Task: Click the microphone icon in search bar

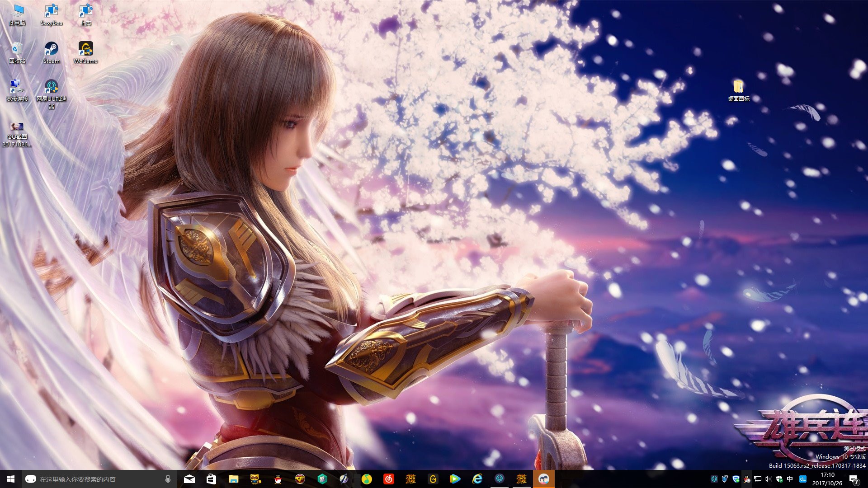Action: pos(168,479)
